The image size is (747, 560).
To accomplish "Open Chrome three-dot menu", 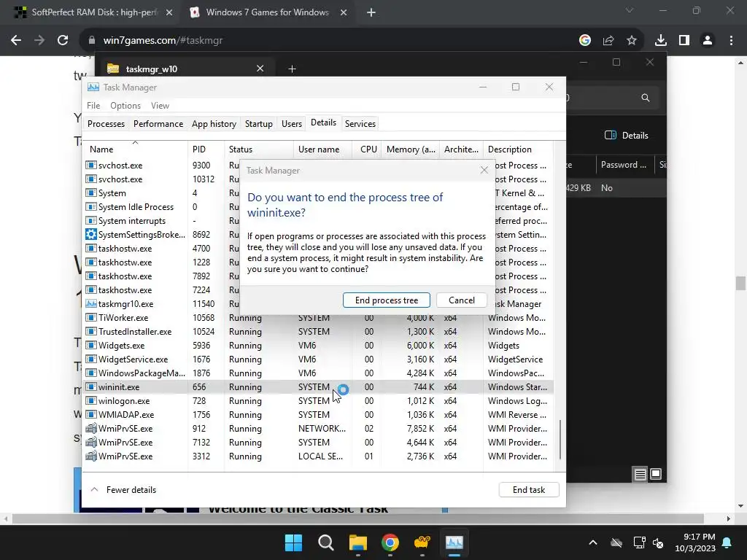I will [x=731, y=41].
